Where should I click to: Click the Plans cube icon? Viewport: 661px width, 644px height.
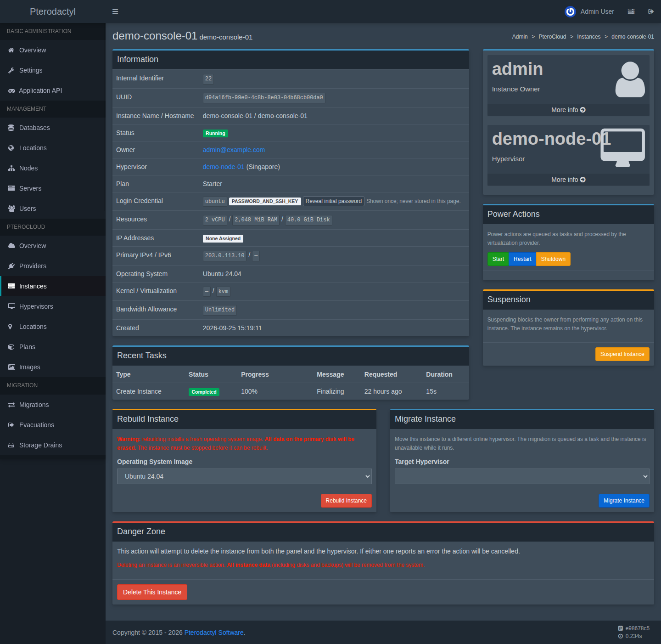[11, 347]
